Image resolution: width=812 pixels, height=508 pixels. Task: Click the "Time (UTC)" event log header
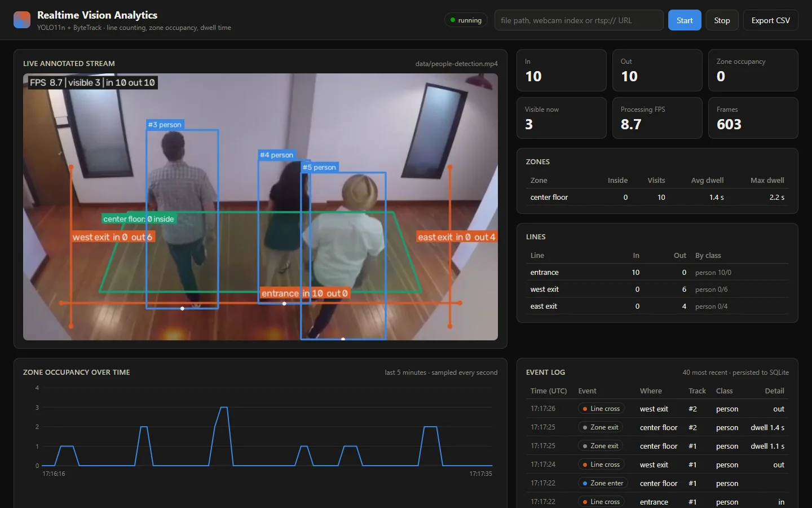(549, 391)
